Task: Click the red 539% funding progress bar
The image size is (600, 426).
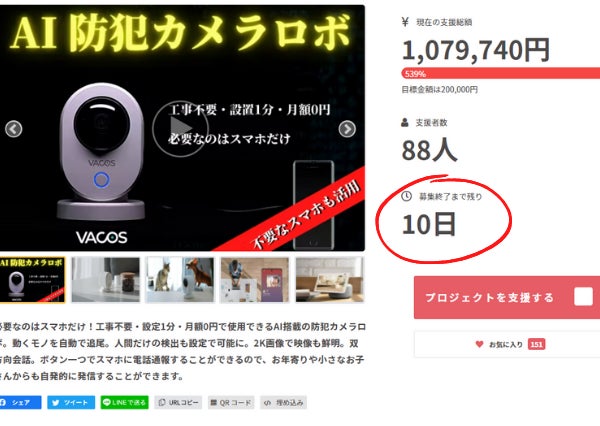Action: coord(501,73)
